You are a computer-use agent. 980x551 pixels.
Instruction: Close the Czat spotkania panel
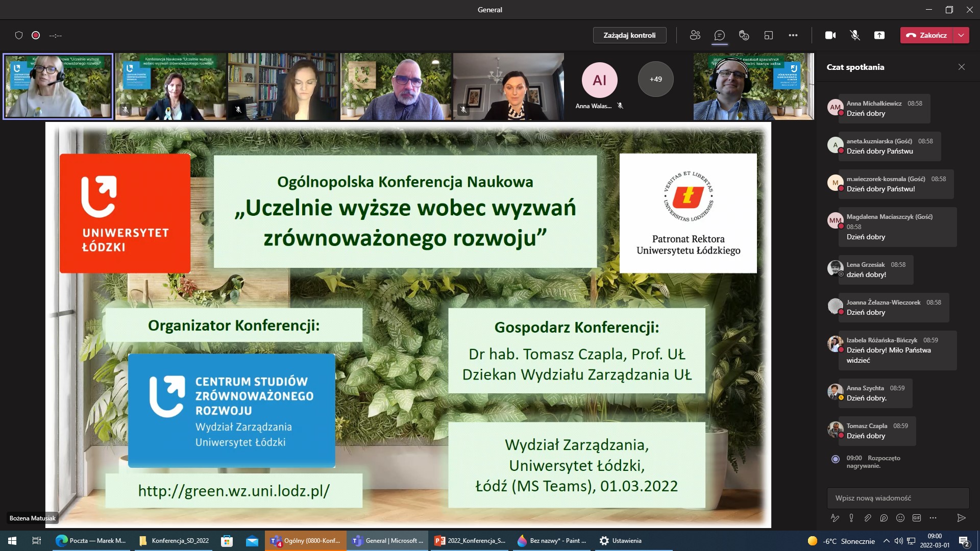(962, 67)
